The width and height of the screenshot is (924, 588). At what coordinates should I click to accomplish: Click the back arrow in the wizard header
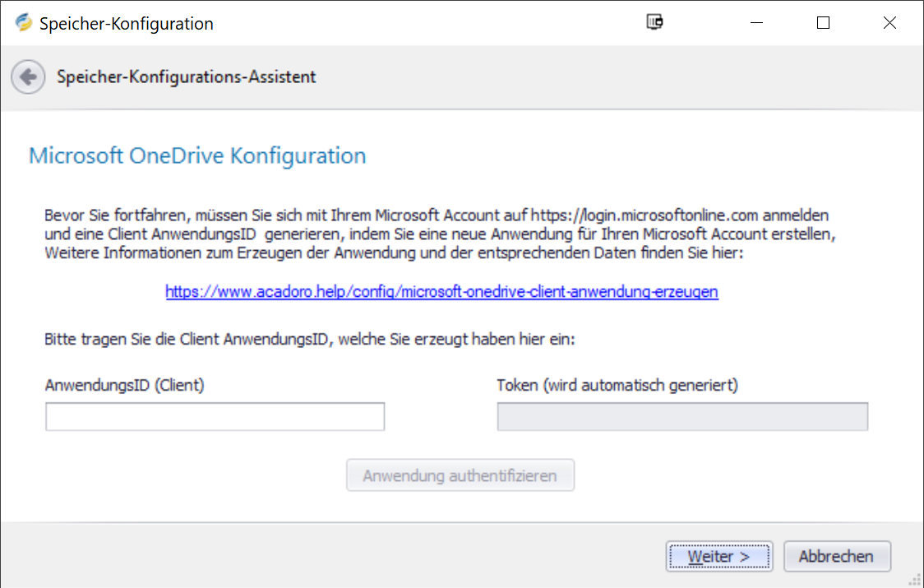coord(28,77)
